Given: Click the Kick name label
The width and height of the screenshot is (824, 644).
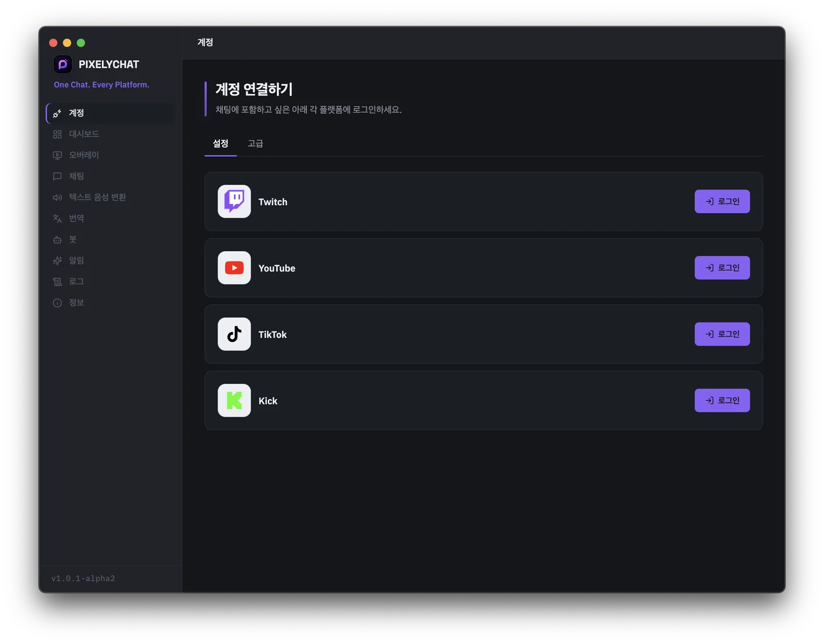Looking at the screenshot, I should pyautogui.click(x=268, y=402).
